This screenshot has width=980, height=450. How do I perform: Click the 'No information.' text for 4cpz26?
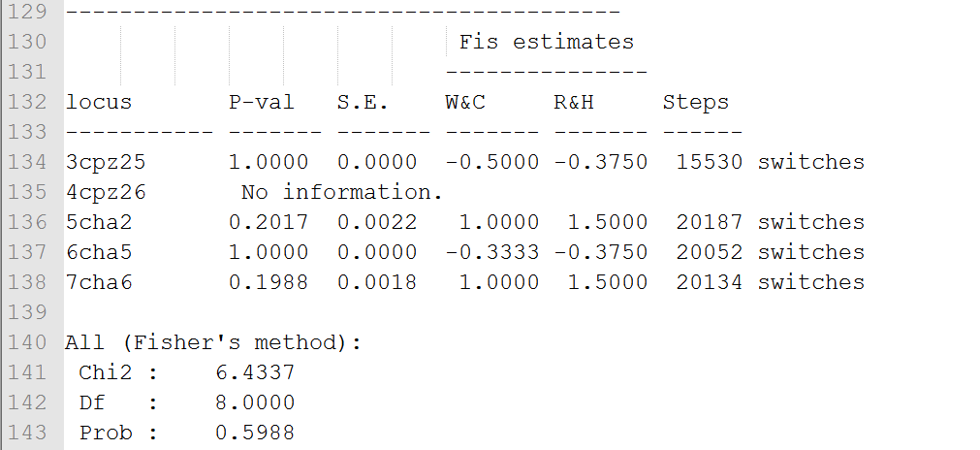click(x=341, y=192)
